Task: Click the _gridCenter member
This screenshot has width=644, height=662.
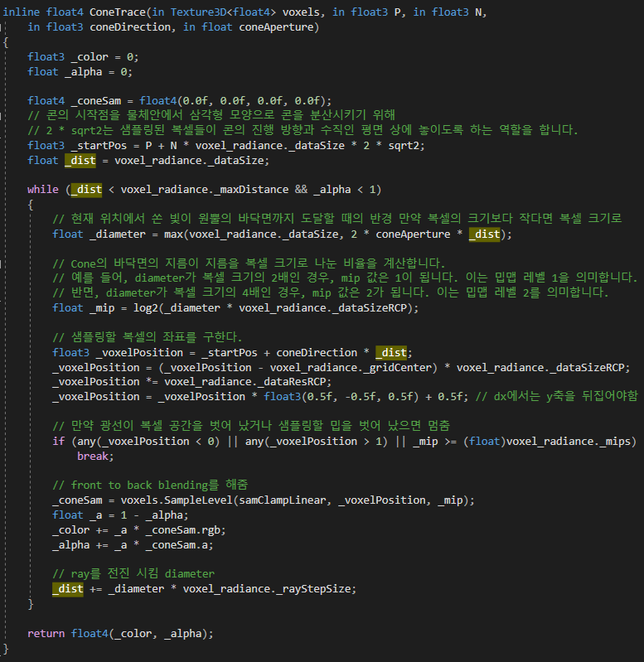Action: click(x=397, y=368)
